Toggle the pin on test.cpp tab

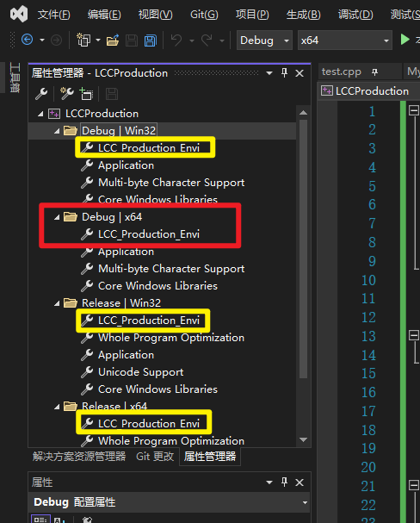374,72
